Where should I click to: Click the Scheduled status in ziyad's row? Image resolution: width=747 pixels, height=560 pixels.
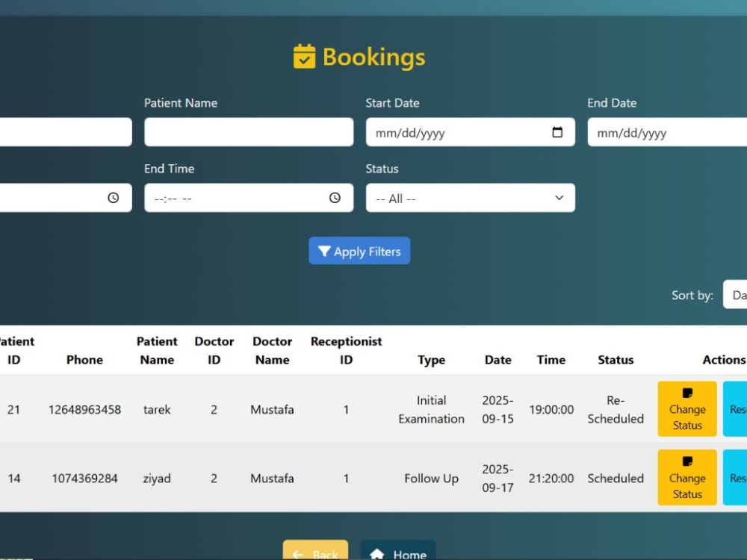pos(616,478)
